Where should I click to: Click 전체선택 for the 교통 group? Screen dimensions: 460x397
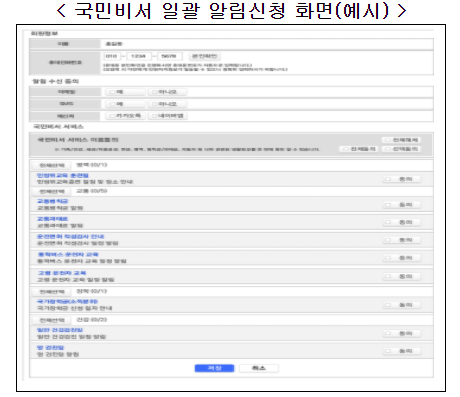tap(52, 191)
